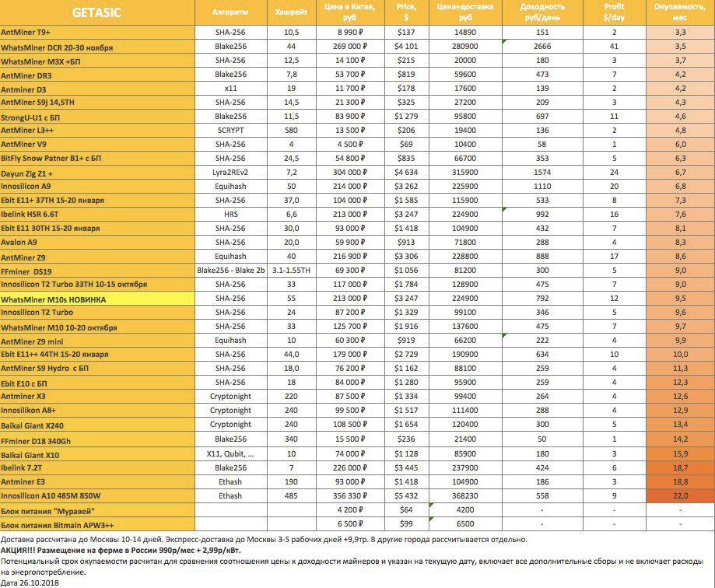
Task: Select the FFminer D18 340Gh cell
Action: [x=97, y=440]
